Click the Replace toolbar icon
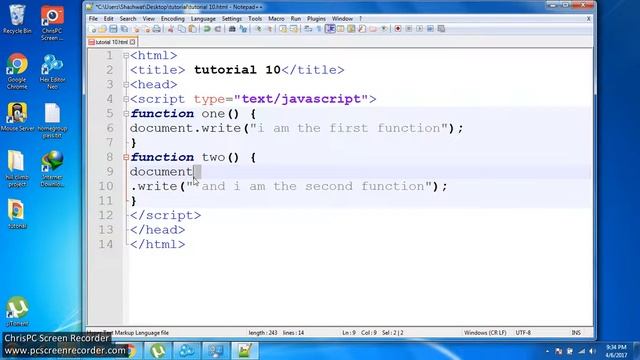The height and width of the screenshot is (360, 640). 243,29
